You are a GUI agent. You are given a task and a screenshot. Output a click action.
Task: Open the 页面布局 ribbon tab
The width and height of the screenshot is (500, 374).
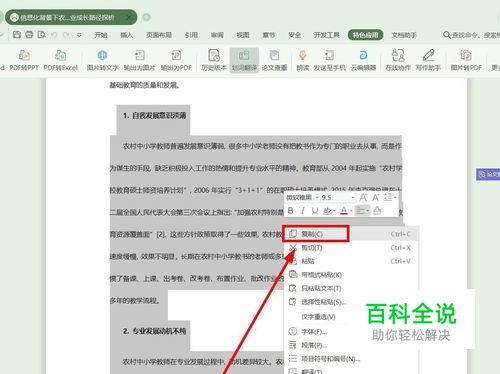159,35
